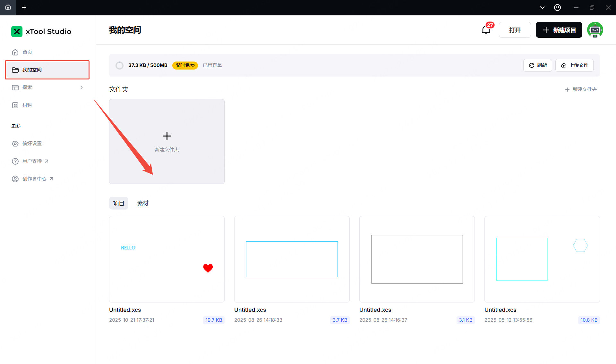Click the home icon in title bar

[x=8, y=7]
